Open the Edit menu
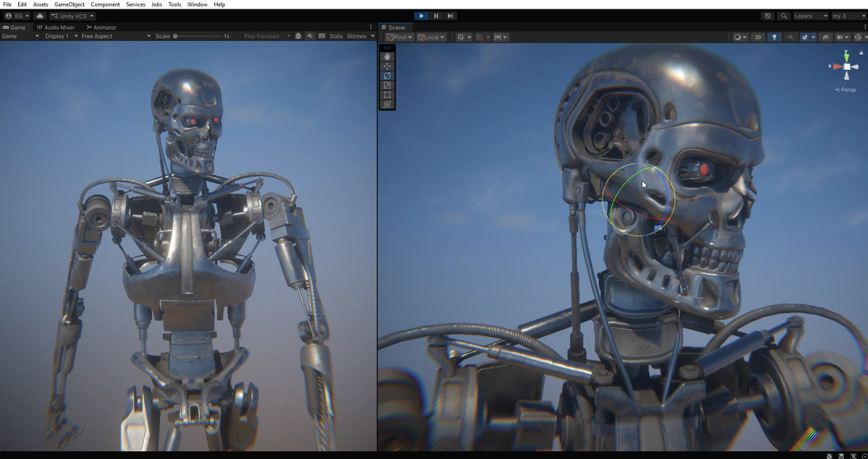Screen dimensions: 868x459 pyautogui.click(x=22, y=4)
